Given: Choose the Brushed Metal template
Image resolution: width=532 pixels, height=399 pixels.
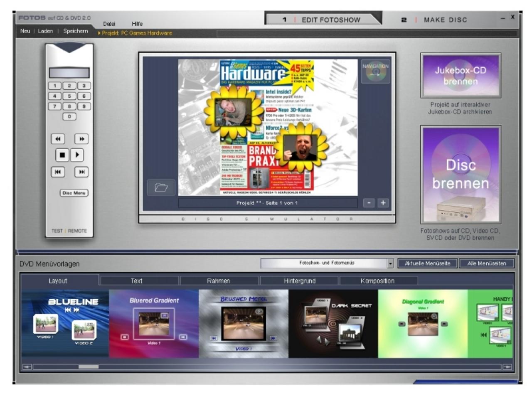Looking at the screenshot, I should pyautogui.click(x=244, y=323).
